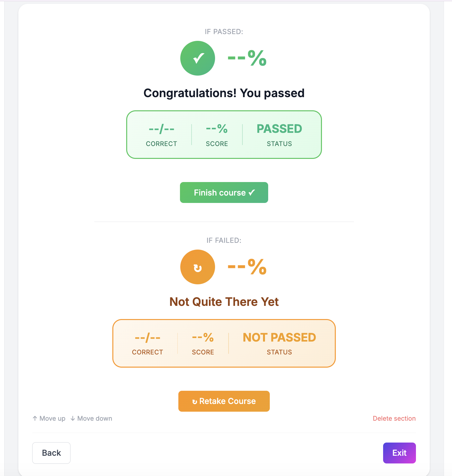Select the green --% score placeholder
The height and width of the screenshot is (476, 452).
coord(247,58)
